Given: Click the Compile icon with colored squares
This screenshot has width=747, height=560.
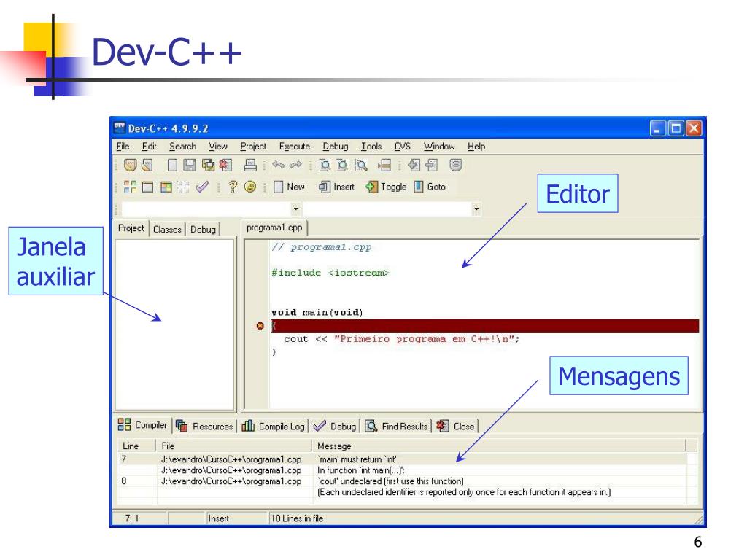Looking at the screenshot, I should pos(130,187).
